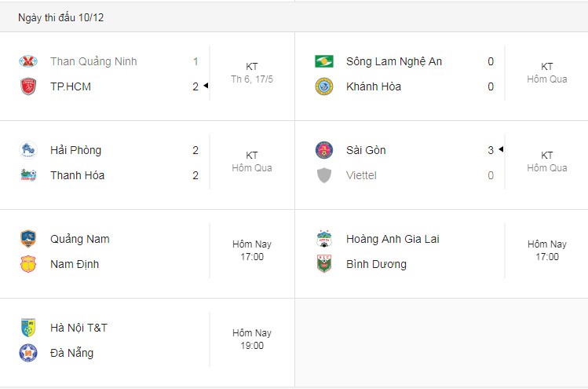Click the Hải Phòng team logo
This screenshot has width=588, height=389.
[x=28, y=150]
